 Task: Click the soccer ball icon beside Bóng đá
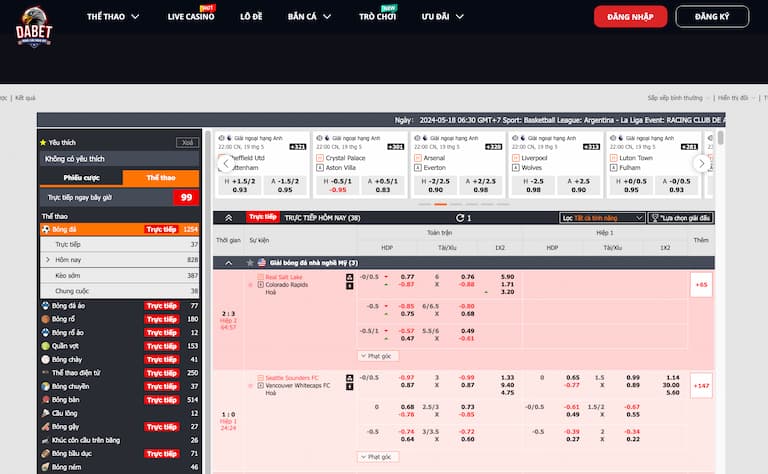45,229
